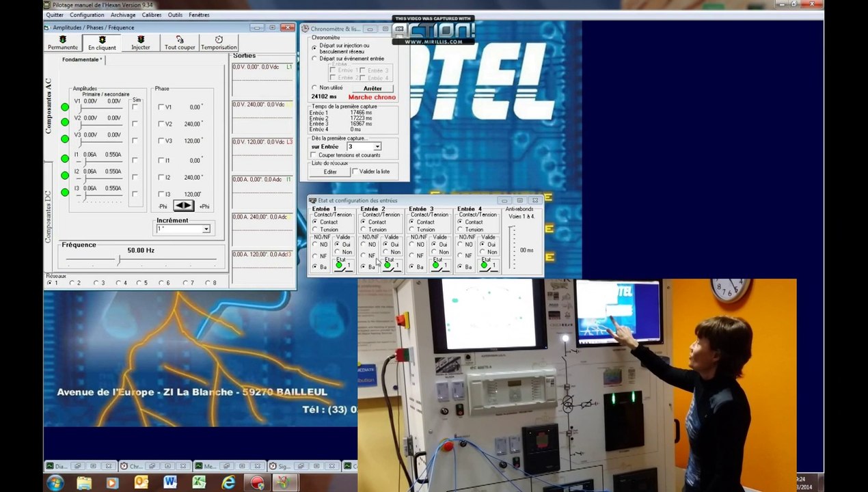
Task: Select Réseaux option 2
Action: pyautogui.click(x=71, y=283)
